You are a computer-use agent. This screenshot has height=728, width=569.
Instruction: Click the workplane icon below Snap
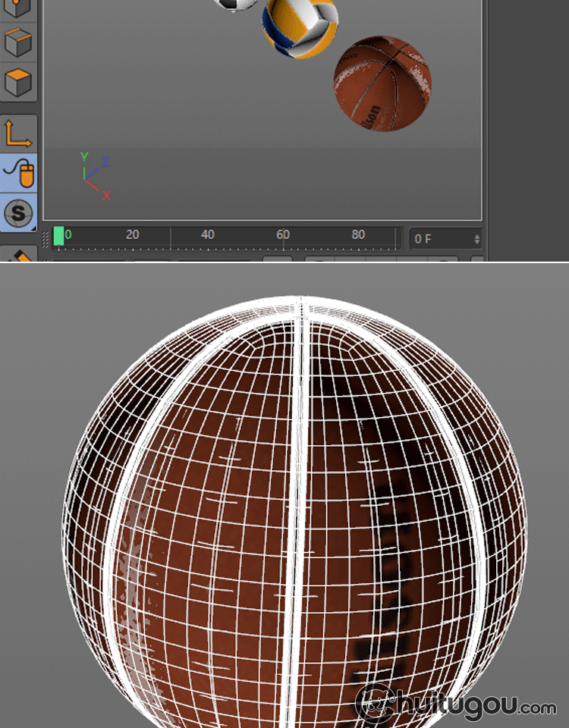(17, 255)
